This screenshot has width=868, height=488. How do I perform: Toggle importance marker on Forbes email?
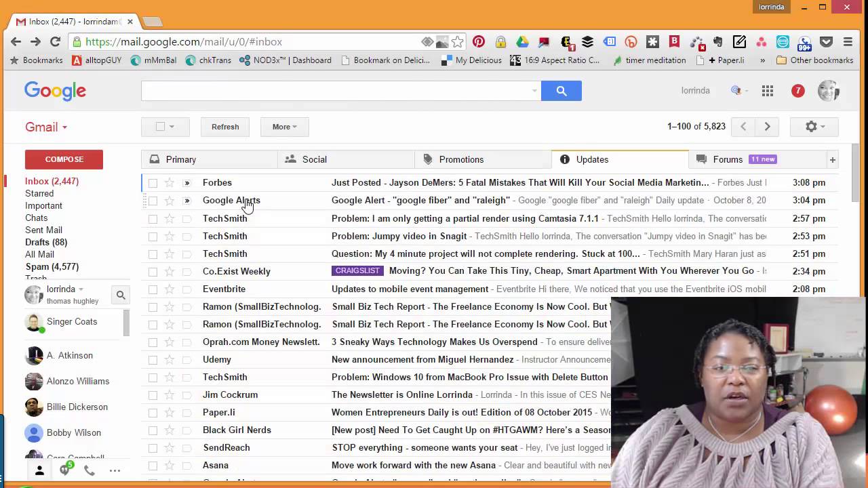click(x=187, y=183)
